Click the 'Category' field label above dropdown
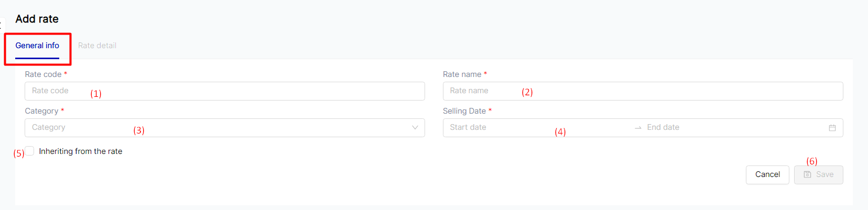This screenshot has width=868, height=210. (41, 111)
